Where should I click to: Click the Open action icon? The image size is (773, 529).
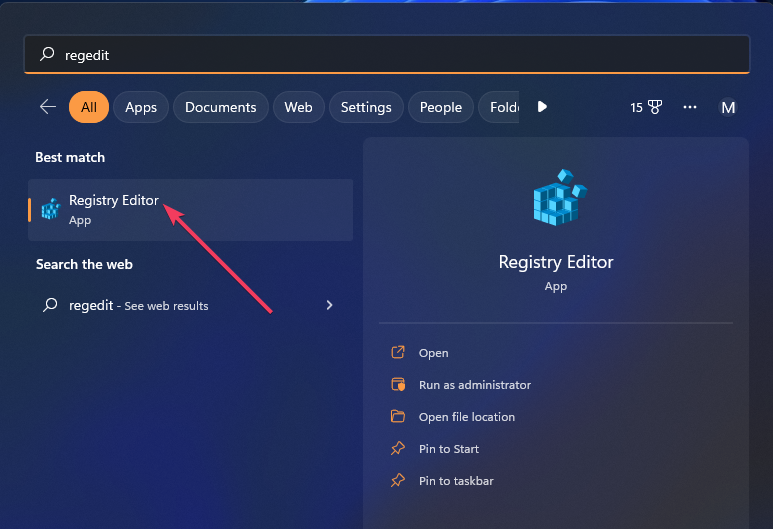point(398,352)
